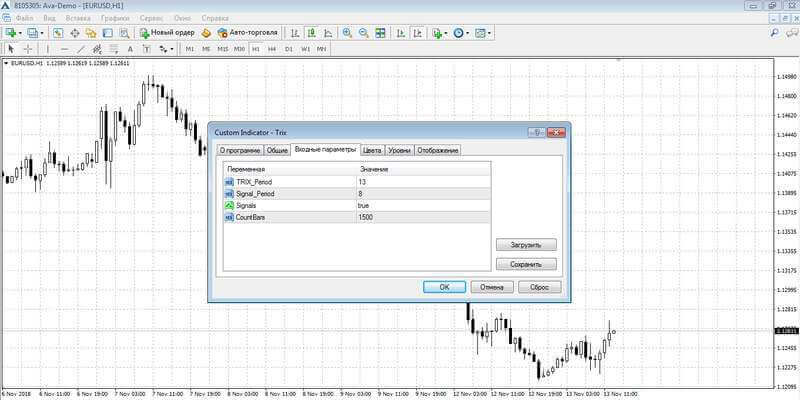The height and width of the screenshot is (400, 800).
Task: Click the Сброс button
Action: click(x=539, y=287)
